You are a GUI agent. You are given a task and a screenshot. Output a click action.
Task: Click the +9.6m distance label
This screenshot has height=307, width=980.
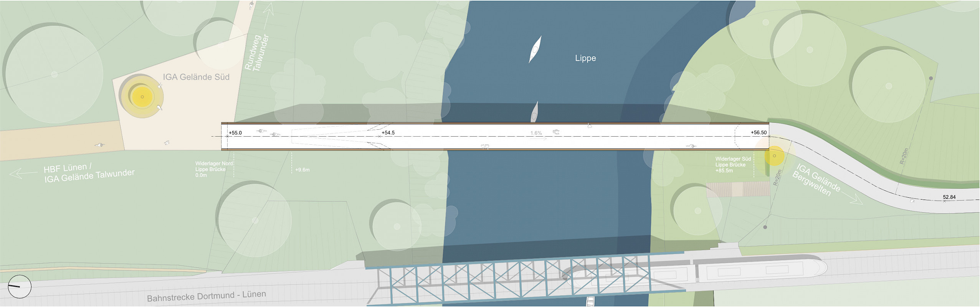(x=302, y=170)
